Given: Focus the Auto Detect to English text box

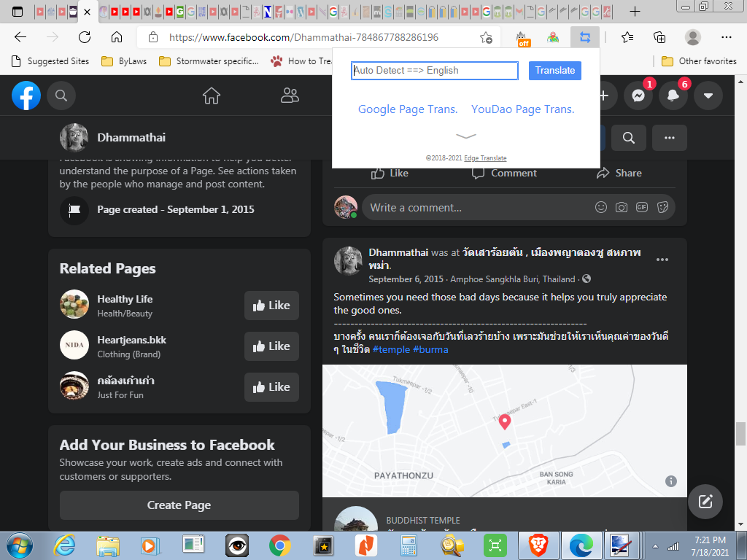Looking at the screenshot, I should click(435, 71).
